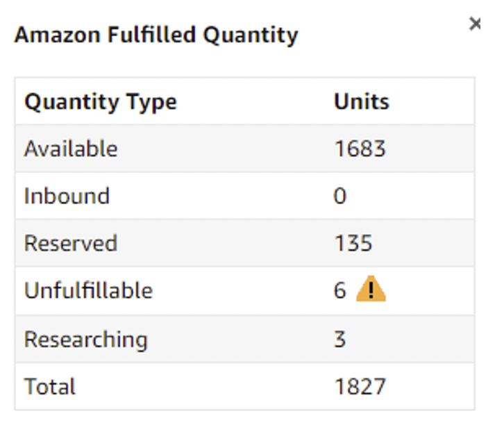Click the empty area of Researching row
This screenshot has height=425, width=504.
click(241, 339)
